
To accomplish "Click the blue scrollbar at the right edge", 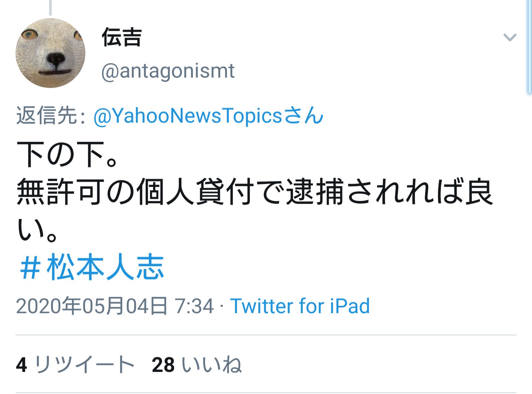I will click(529, 46).
